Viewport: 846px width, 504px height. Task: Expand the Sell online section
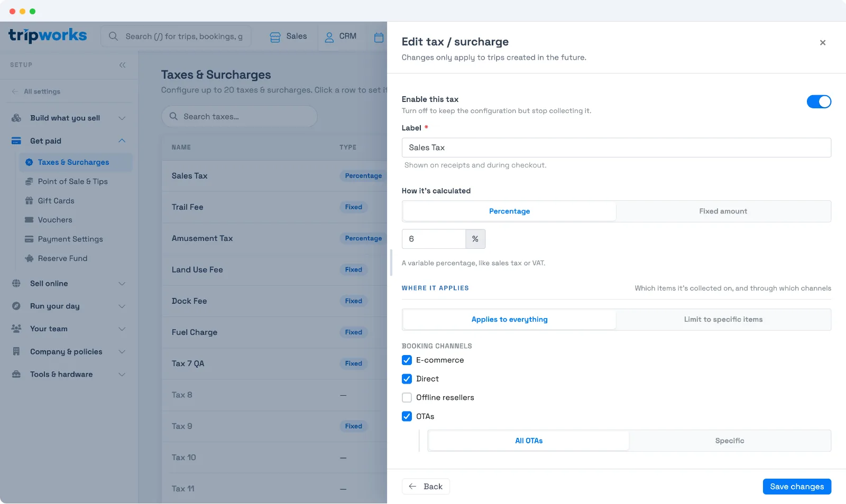122,284
